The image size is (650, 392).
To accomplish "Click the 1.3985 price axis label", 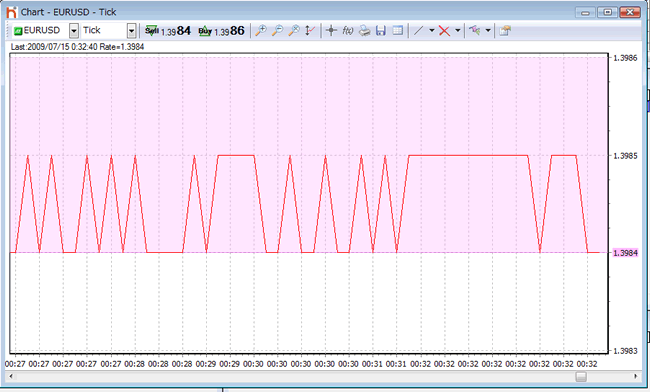I will coord(626,156).
